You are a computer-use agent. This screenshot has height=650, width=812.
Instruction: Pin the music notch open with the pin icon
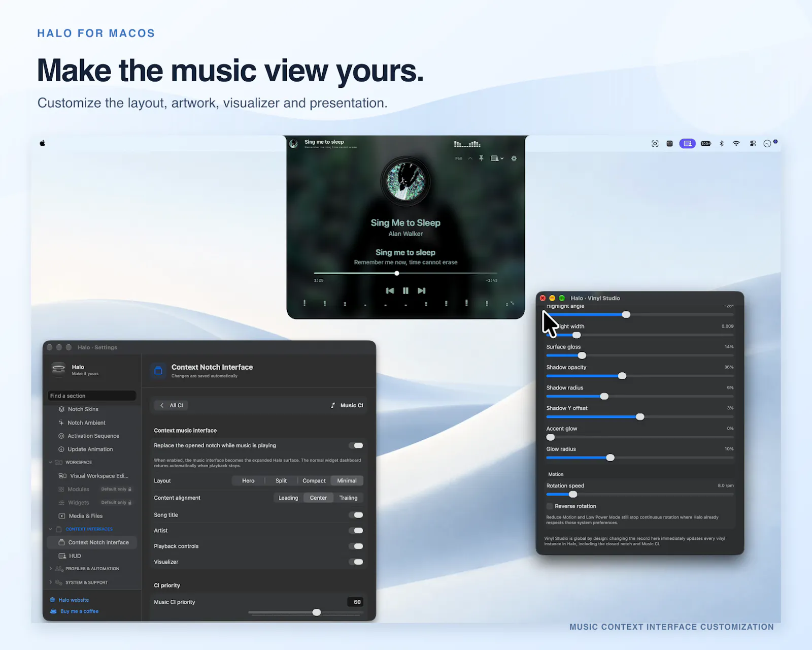pos(481,158)
